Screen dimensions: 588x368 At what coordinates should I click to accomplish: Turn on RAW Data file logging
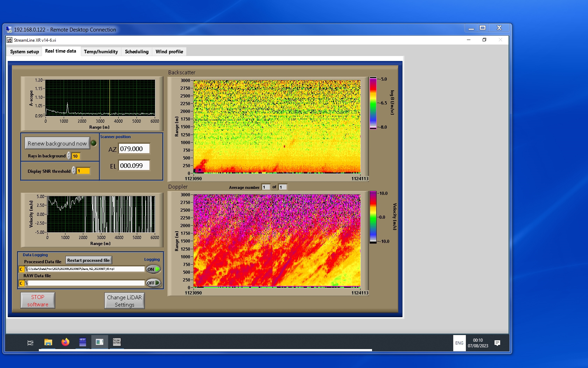(153, 283)
